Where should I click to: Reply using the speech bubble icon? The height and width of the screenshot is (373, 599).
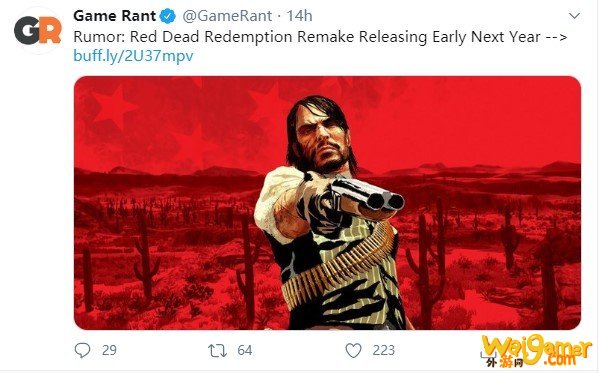coord(82,350)
